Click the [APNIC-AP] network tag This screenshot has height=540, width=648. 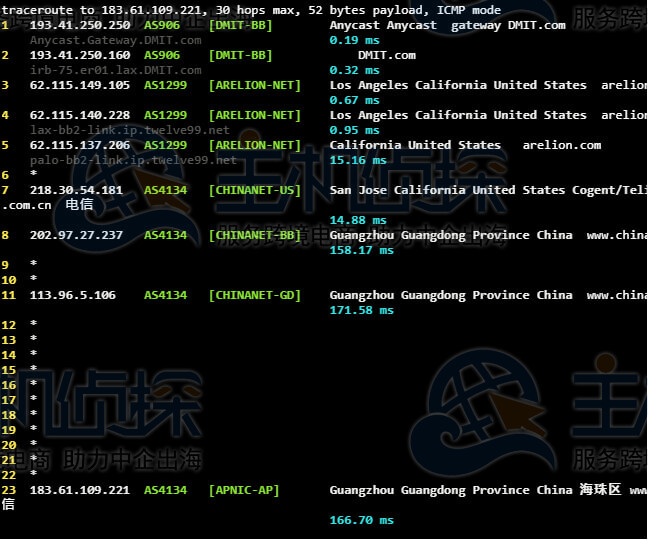tap(244, 490)
